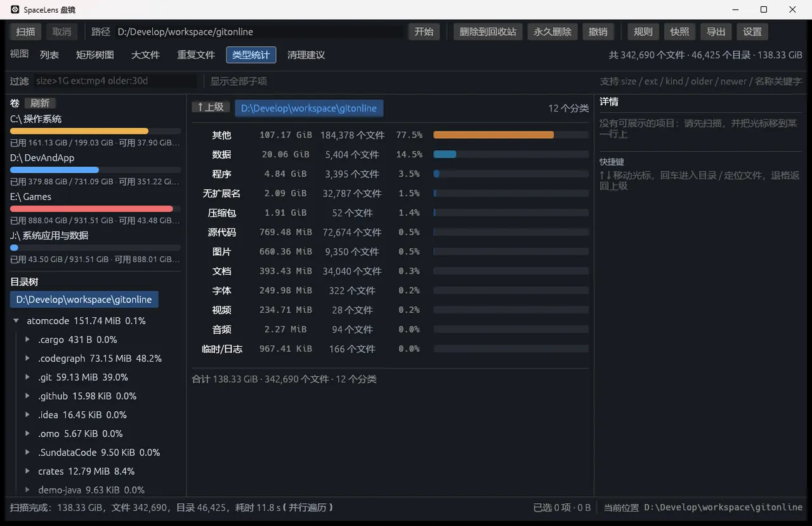
Task: Click the gitonline root node under 目录树
Action: [84, 299]
